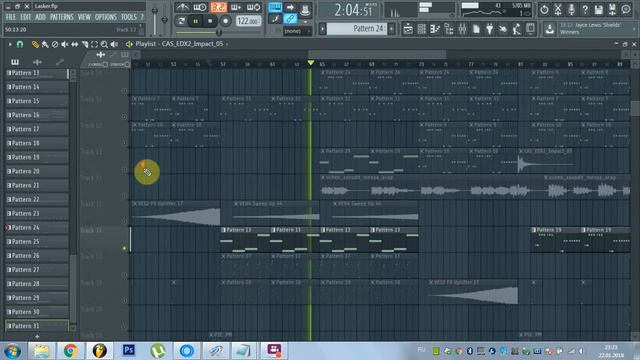Open the EDIT menu
This screenshot has width=640, height=360.
(26, 17)
